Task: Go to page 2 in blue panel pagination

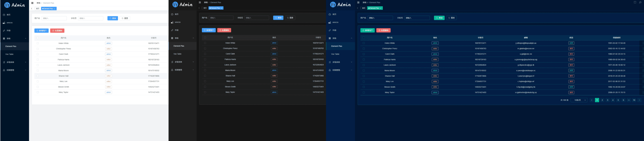Action: (602, 100)
